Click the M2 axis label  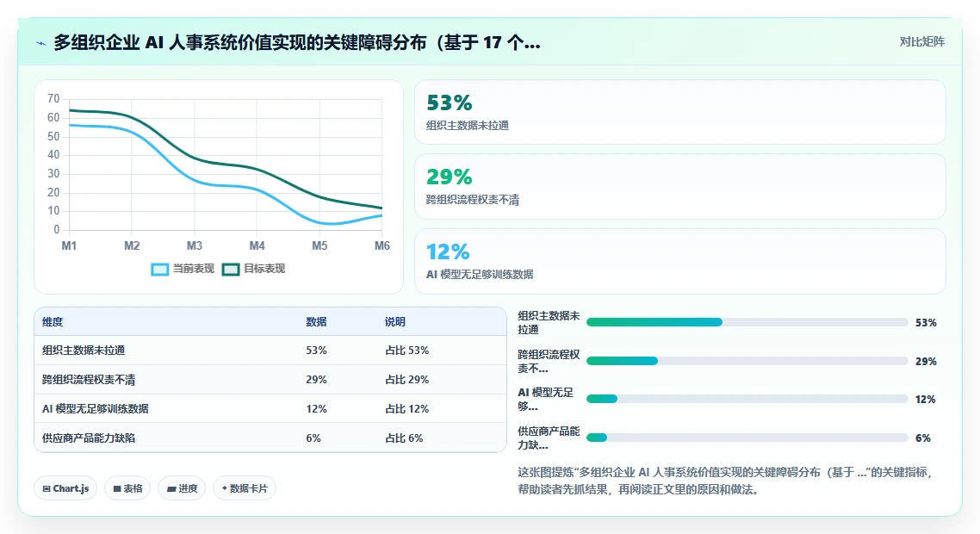point(132,245)
